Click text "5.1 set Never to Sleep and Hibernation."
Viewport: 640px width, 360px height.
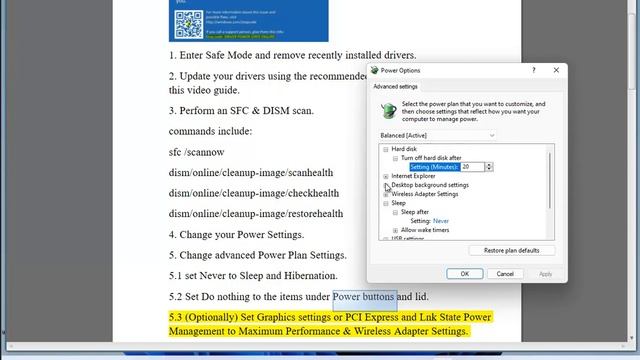pyautogui.click(x=253, y=276)
